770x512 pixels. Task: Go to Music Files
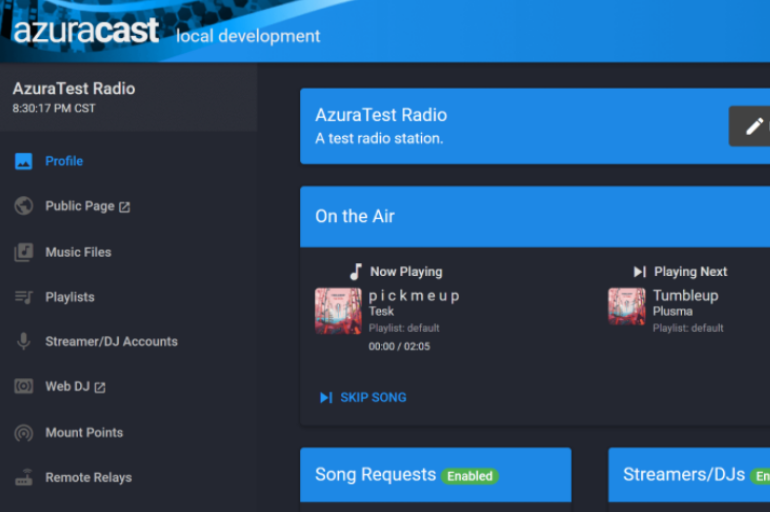79,252
